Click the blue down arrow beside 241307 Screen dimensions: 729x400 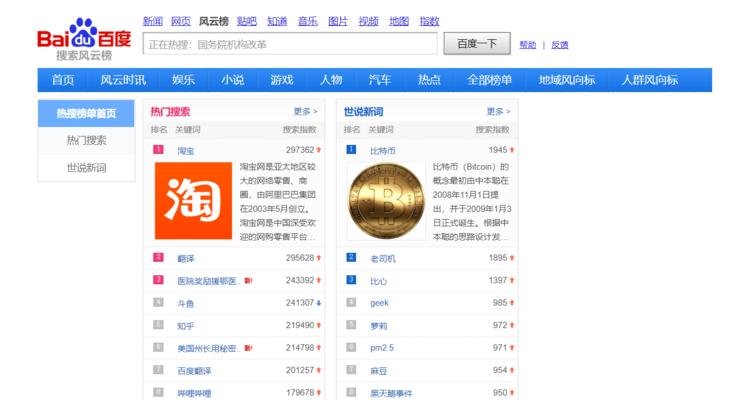pyautogui.click(x=319, y=303)
